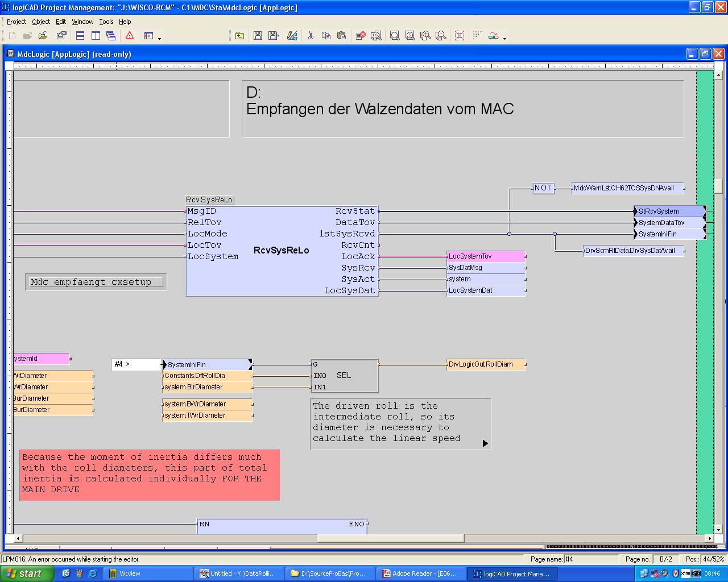Toggle the grid dots display icon
This screenshot has height=582, width=728.
tap(477, 35)
